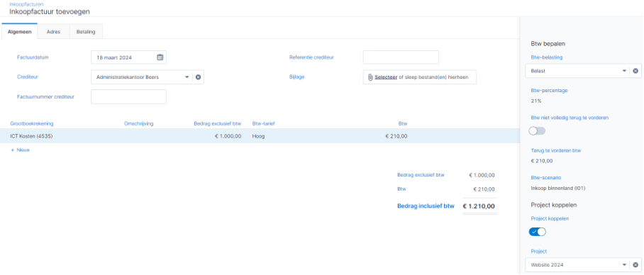Click the paperclip attachment icon in Bijlage
This screenshot has height=275, width=644.
click(x=370, y=77)
